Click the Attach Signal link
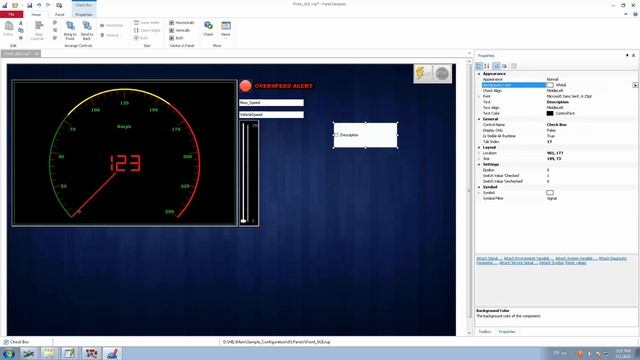This screenshot has width=640, height=360. [489, 259]
